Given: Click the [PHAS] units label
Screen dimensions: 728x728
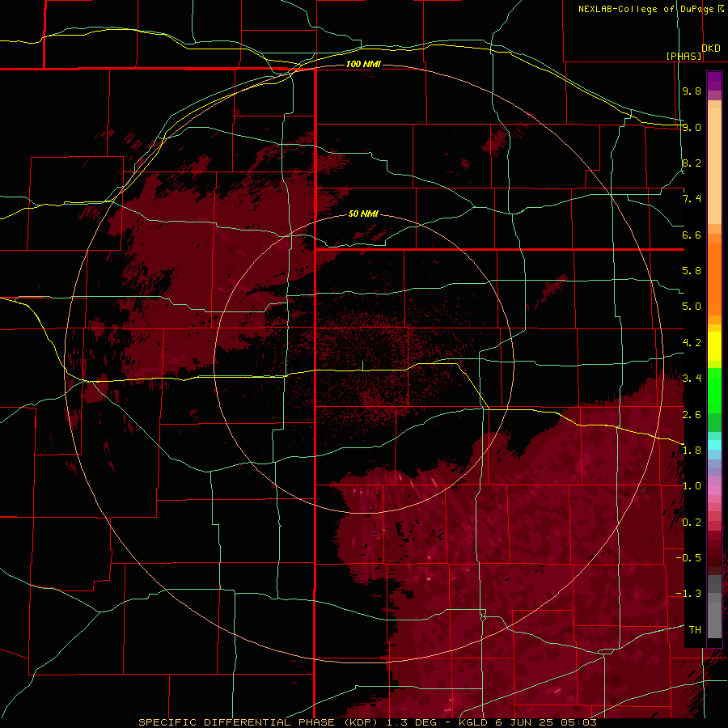Looking at the screenshot, I should [x=684, y=56].
